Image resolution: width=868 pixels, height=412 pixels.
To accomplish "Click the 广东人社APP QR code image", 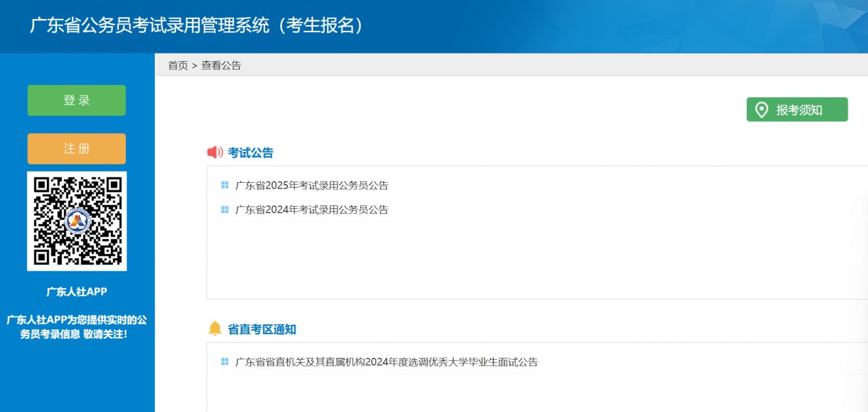I will [x=77, y=221].
